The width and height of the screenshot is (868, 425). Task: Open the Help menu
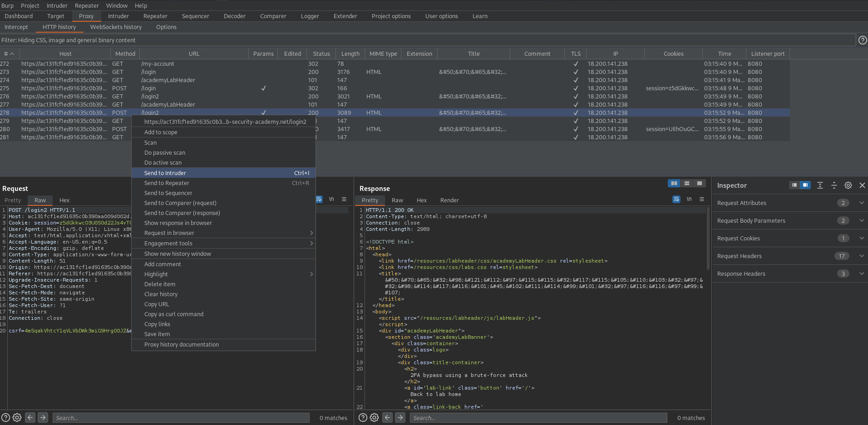pos(141,5)
